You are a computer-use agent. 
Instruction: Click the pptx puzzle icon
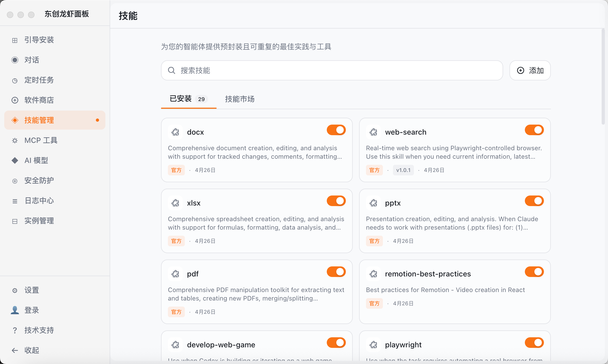[373, 203]
